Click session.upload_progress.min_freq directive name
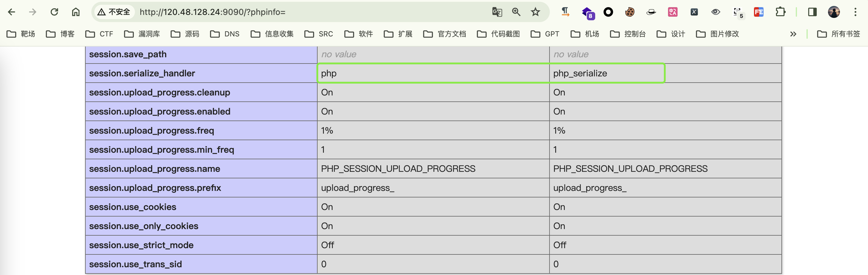The width and height of the screenshot is (868, 275). pos(161,150)
